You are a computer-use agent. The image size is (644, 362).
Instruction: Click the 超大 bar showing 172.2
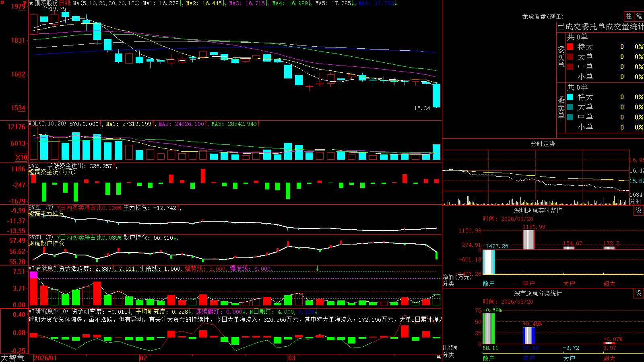609,248
